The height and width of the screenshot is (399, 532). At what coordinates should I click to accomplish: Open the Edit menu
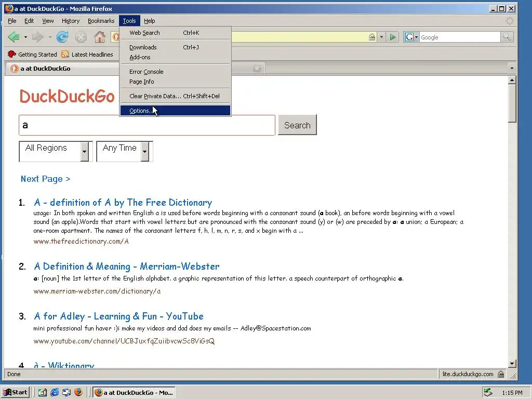coord(29,21)
